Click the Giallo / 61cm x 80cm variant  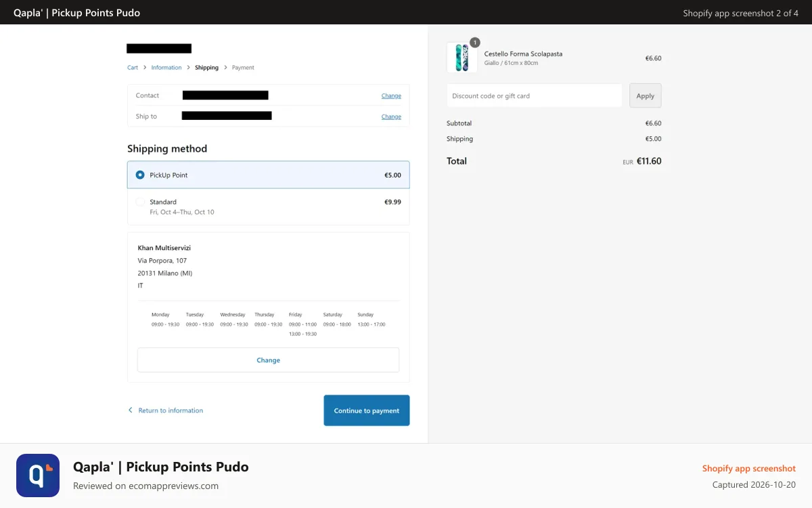[x=511, y=63]
